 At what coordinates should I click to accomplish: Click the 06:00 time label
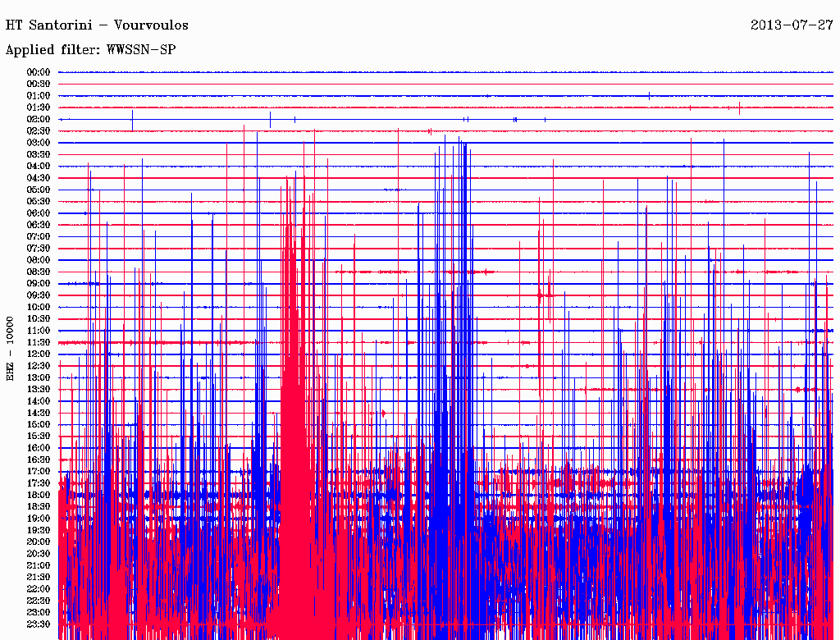coord(38,213)
